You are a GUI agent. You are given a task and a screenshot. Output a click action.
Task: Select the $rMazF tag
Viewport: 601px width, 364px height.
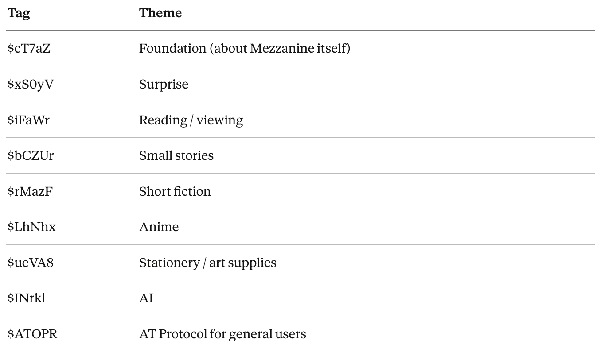[30, 191]
